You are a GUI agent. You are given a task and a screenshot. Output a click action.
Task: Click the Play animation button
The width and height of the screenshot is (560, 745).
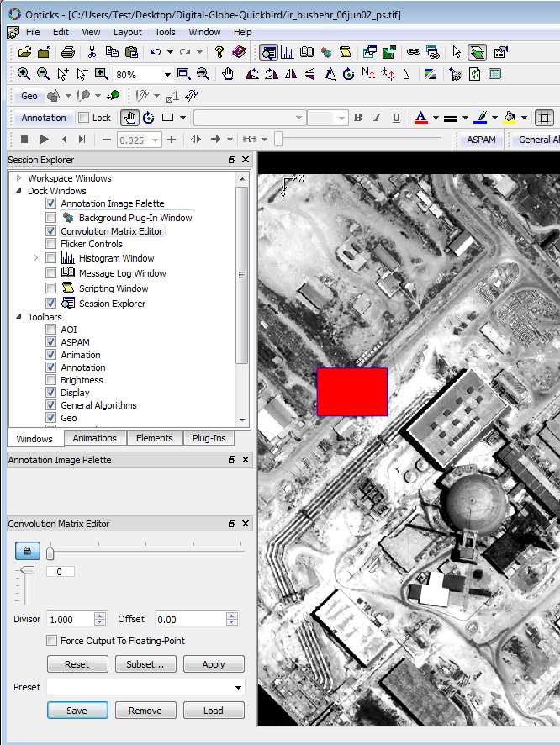(44, 140)
